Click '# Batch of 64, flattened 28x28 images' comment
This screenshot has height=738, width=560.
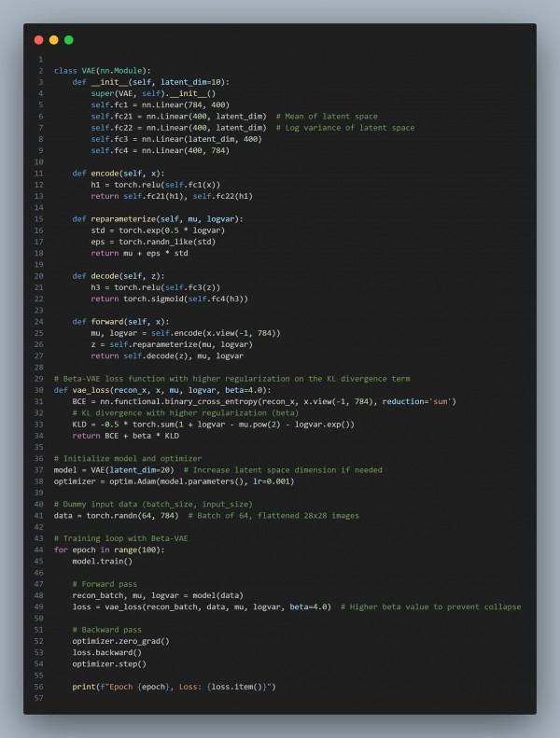273,516
